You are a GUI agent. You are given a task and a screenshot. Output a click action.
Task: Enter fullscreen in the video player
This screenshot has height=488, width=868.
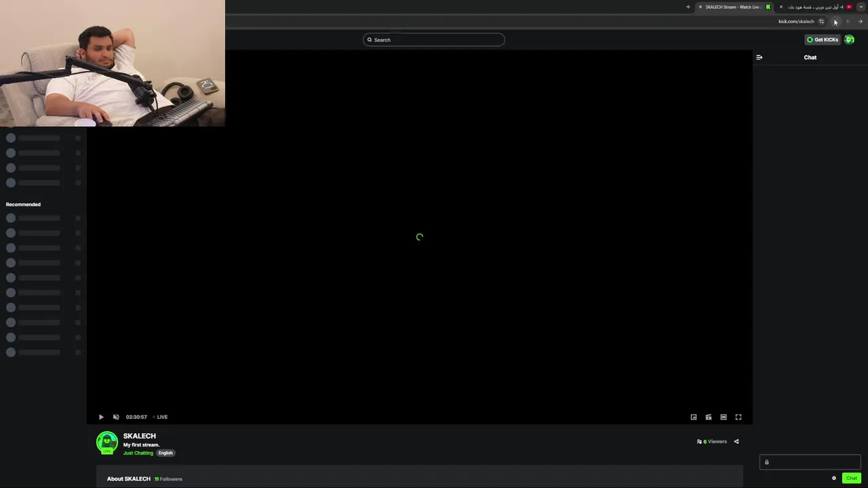[x=738, y=417]
